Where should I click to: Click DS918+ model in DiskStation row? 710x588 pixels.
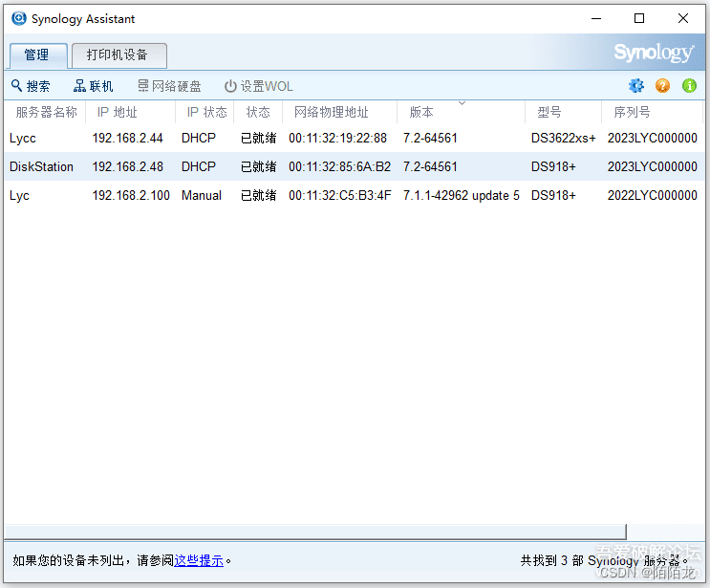[x=553, y=166]
